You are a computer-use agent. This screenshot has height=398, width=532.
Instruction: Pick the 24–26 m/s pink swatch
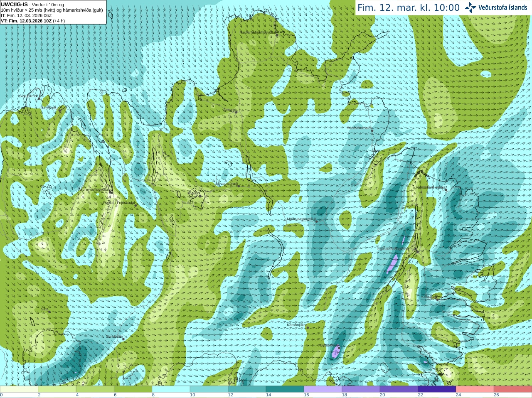[x=475, y=389]
